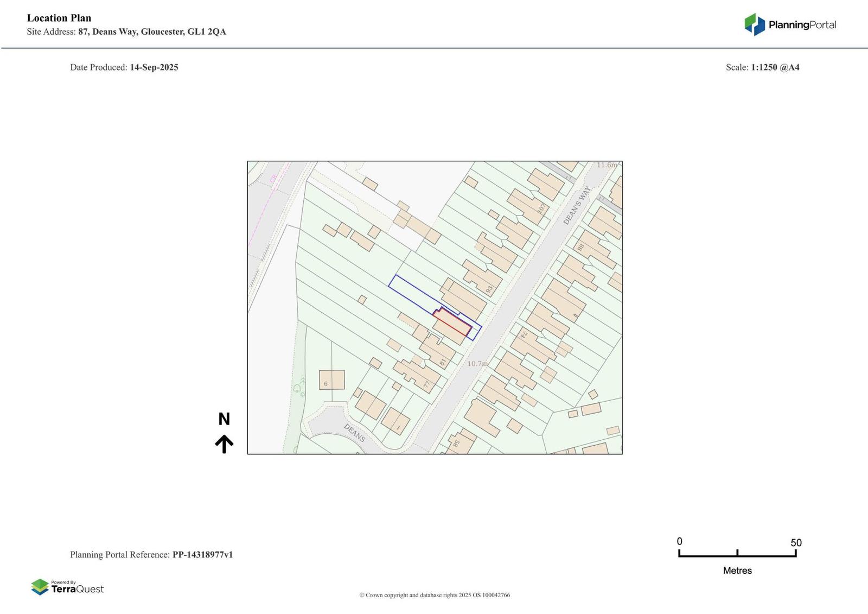Click the Planning Portal logo
The width and height of the screenshot is (868, 614).
[x=790, y=24]
